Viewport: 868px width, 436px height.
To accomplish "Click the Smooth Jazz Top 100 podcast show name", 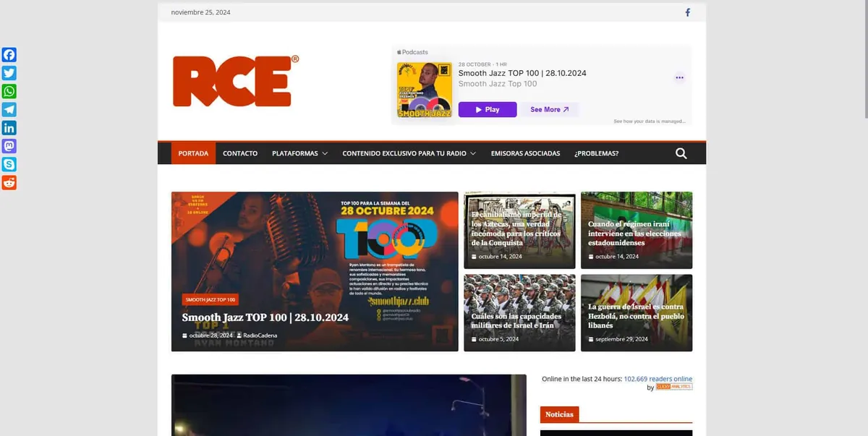I will click(x=498, y=84).
